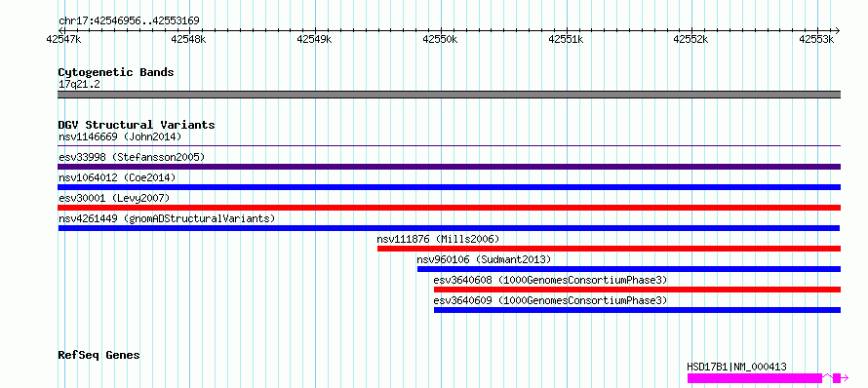Image resolution: width=868 pixels, height=388 pixels.
Task: Click the blue nsv960106 variant bar
Action: point(629,269)
